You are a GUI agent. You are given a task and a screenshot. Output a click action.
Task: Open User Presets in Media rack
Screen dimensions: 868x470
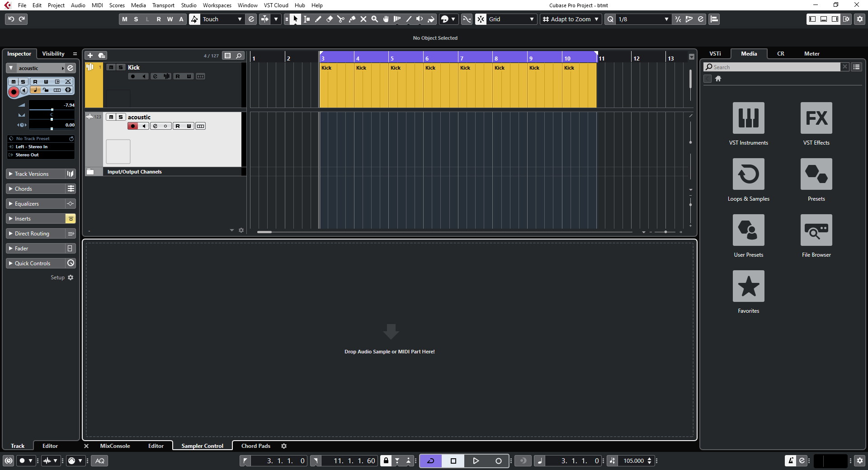[x=749, y=230]
